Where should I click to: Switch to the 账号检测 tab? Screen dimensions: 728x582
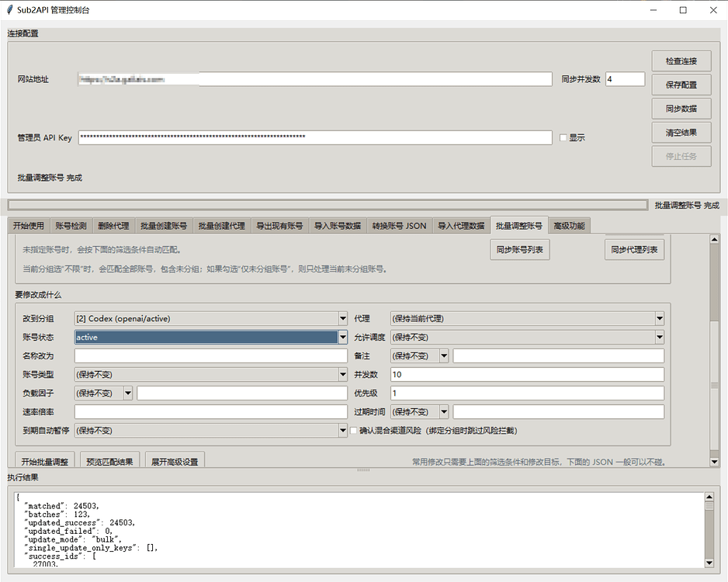pyautogui.click(x=71, y=226)
